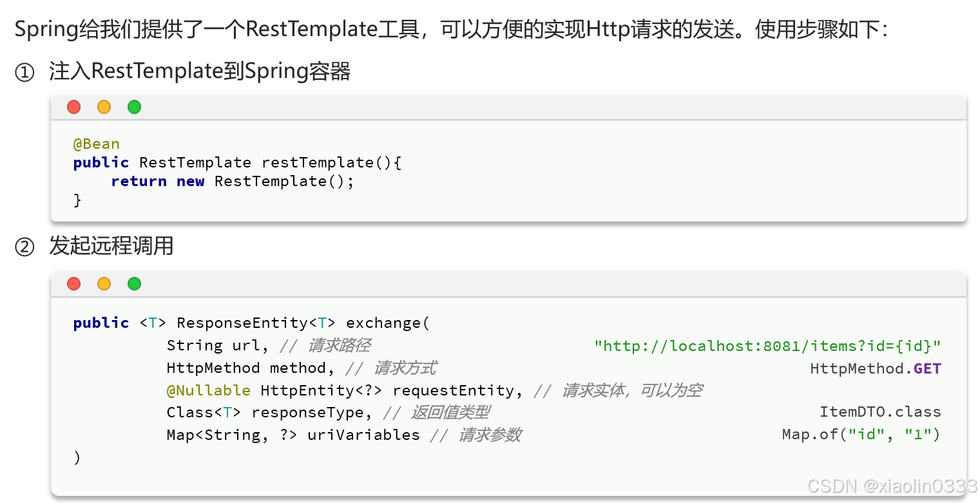
Task: Click the Map.of("id", "1") example
Action: [x=861, y=435]
